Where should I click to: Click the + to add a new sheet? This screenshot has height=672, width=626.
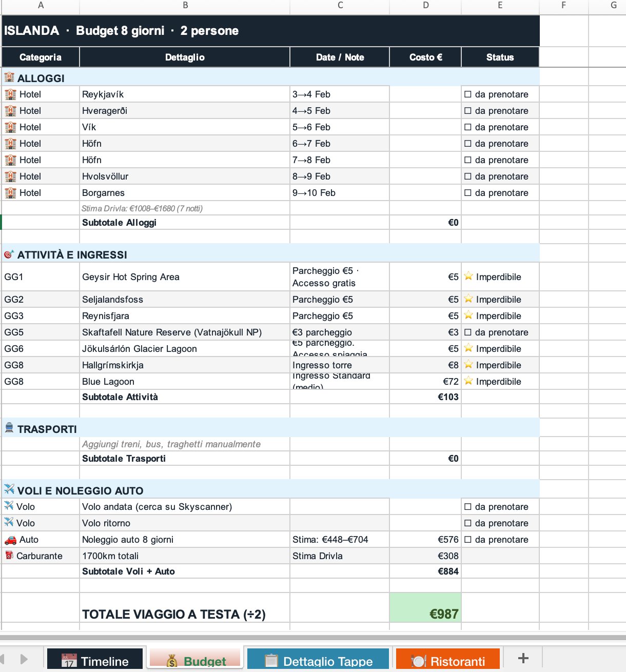click(x=523, y=658)
